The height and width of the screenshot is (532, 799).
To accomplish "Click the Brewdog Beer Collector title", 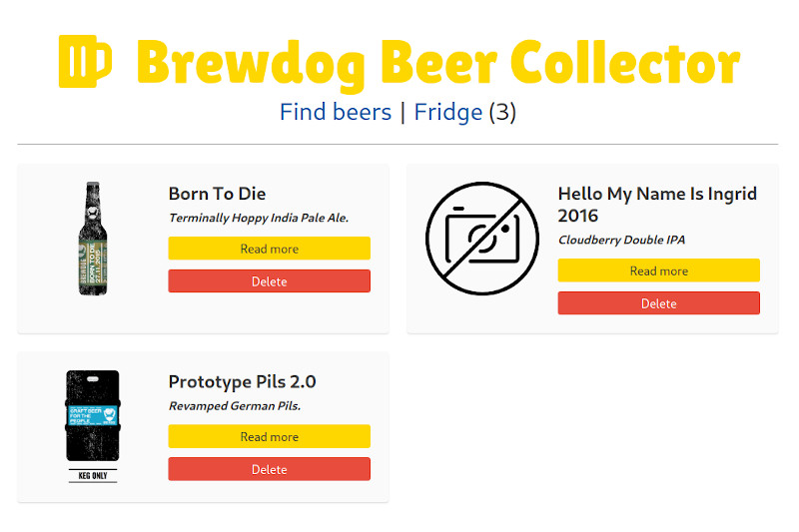I will coord(437,62).
